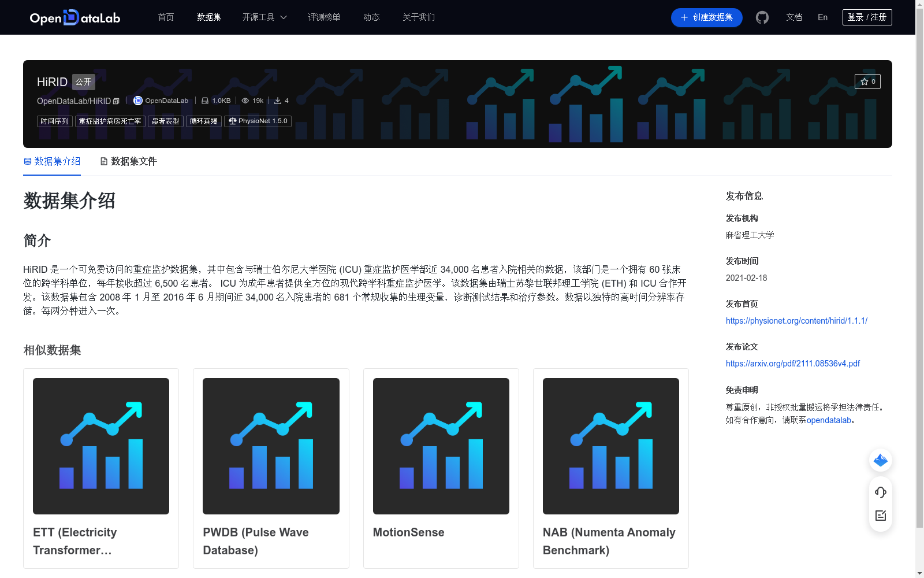Click the OpenDataLab publisher avatar

click(x=138, y=101)
